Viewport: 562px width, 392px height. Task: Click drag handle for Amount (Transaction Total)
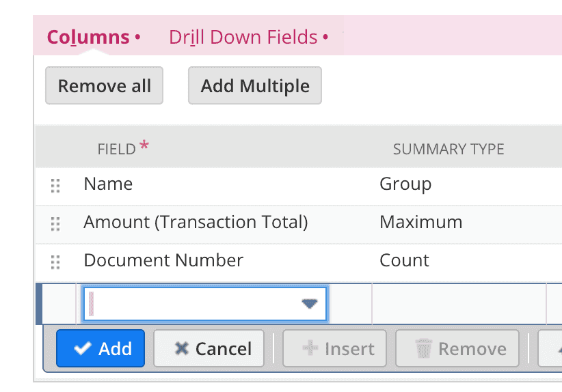pos(55,224)
